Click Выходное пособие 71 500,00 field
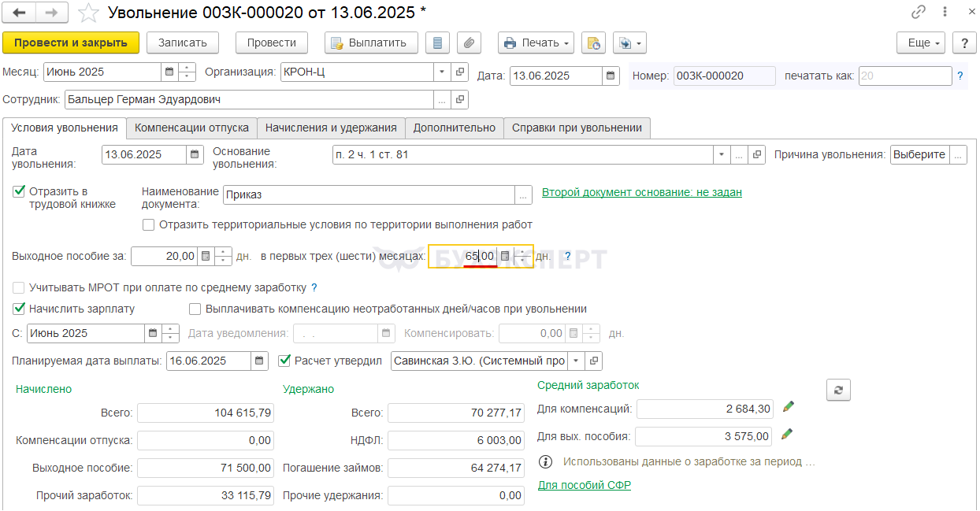Screen dimensions: 980x511 click(206, 468)
